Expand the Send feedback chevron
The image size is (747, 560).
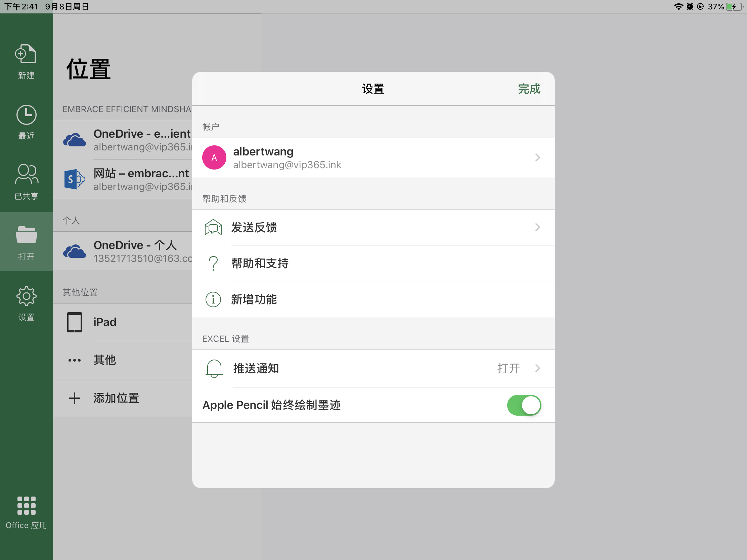[537, 227]
